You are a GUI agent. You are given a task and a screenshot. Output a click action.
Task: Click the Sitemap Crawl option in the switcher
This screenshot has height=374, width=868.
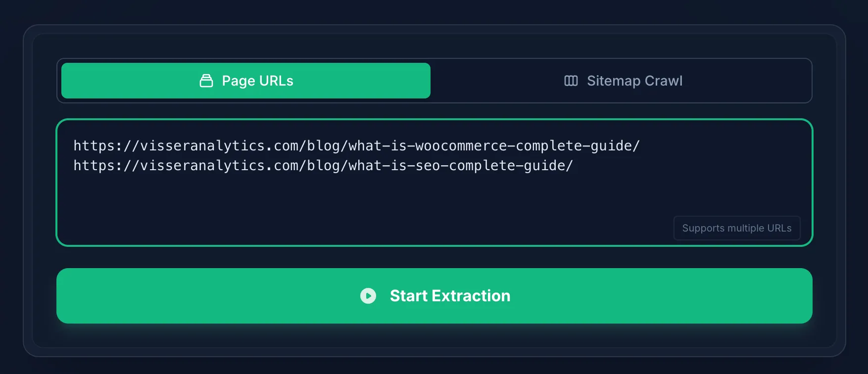623,81
